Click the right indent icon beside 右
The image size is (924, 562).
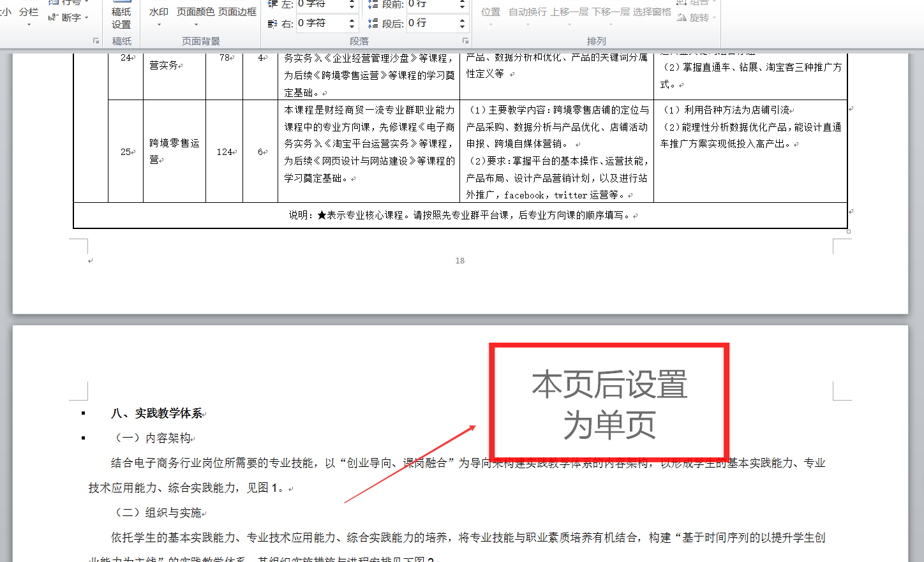pyautogui.click(x=272, y=24)
